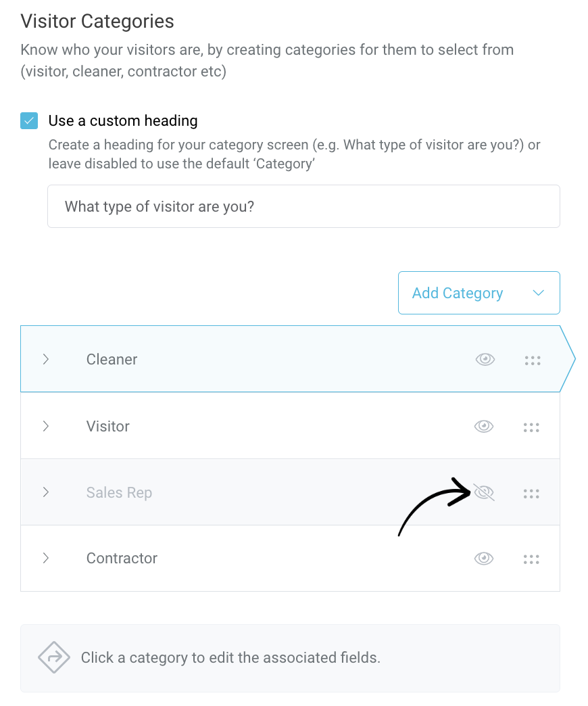Expand the Contractor category chevron
This screenshot has width=588, height=706.
pyautogui.click(x=45, y=559)
